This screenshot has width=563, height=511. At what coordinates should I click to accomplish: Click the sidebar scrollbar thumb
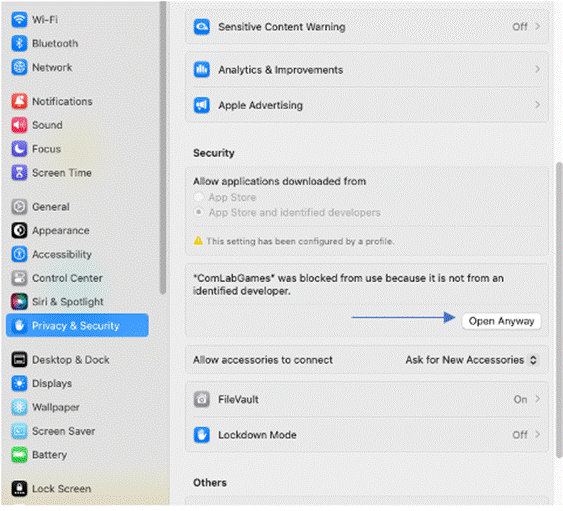tap(163, 148)
